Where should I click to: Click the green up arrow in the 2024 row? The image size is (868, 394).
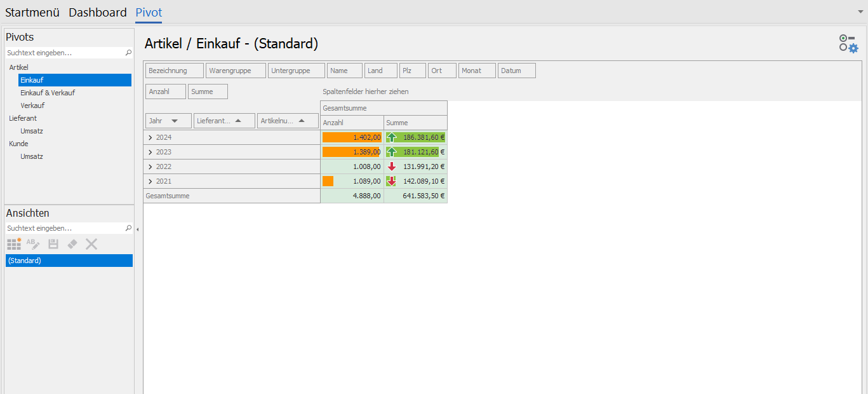392,137
